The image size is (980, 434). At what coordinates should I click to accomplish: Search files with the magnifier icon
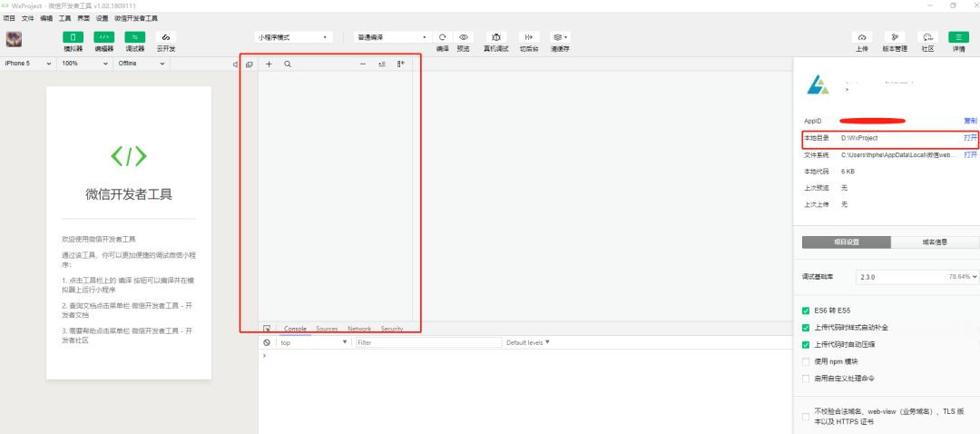click(x=288, y=64)
